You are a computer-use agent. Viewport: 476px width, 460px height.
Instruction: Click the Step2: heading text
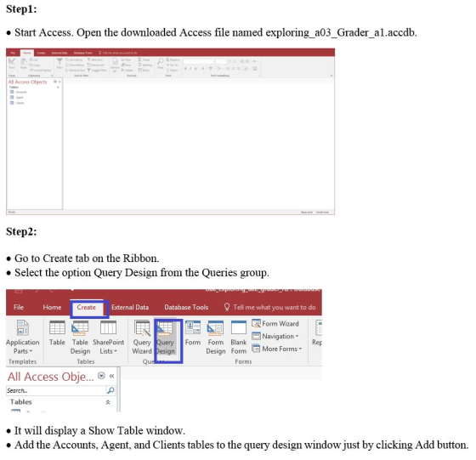click(21, 231)
